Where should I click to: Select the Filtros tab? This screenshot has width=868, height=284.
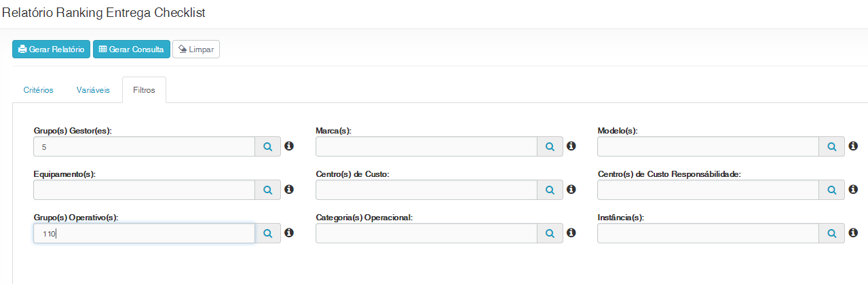pos(144,90)
